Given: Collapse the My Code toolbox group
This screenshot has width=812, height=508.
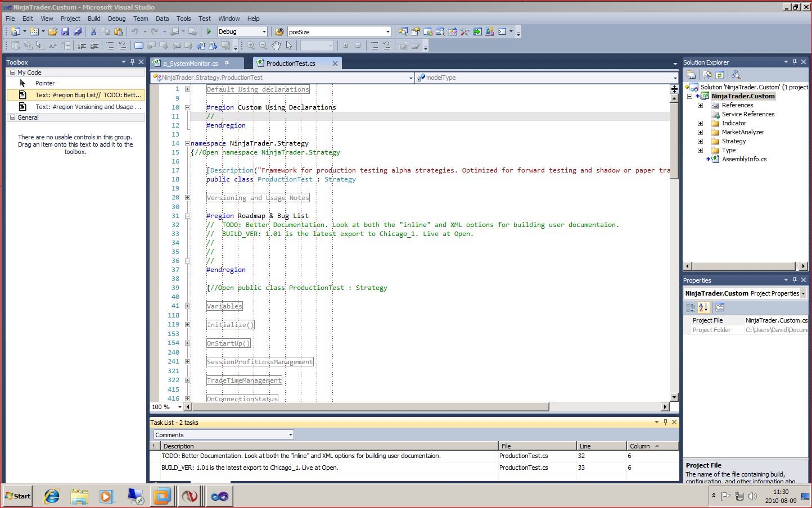Looking at the screenshot, I should (x=12, y=72).
